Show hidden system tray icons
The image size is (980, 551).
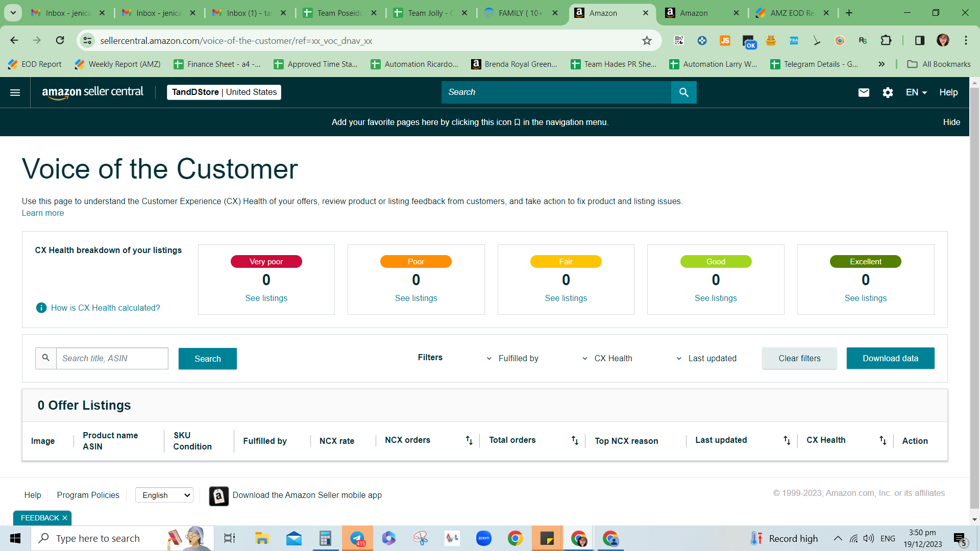[838, 538]
